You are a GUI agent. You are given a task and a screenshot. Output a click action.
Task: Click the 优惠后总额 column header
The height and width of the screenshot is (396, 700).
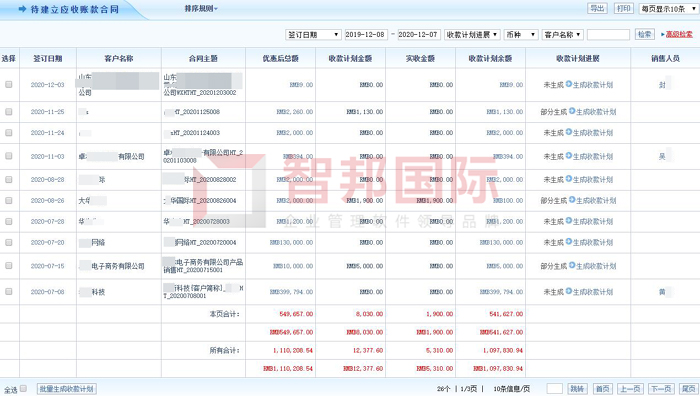point(280,58)
